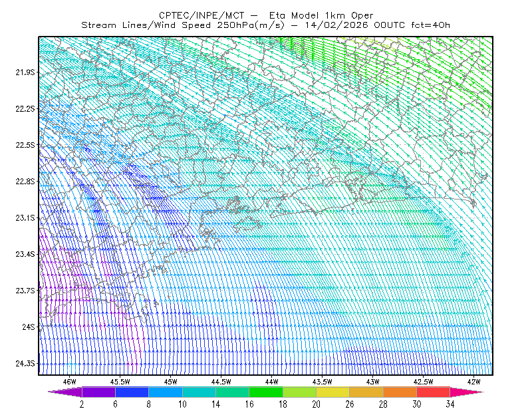Screen dimensions: 532x411
Task: Click the yellow 20–26 legend swatch
Action: point(333,392)
